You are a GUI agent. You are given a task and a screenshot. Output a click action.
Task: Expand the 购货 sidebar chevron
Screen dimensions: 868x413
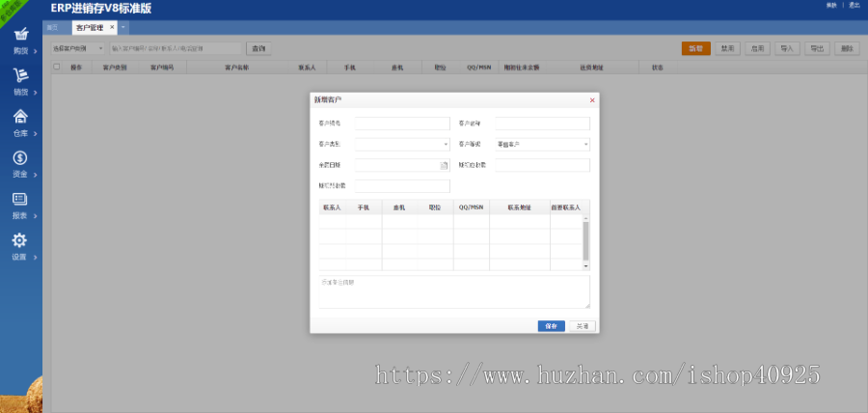(x=36, y=51)
